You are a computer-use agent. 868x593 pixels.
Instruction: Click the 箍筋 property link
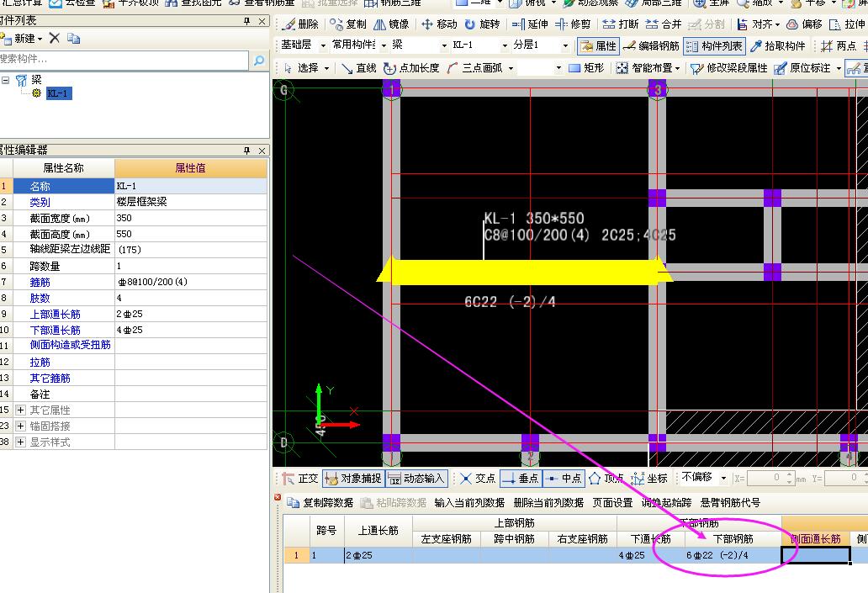click(x=40, y=283)
